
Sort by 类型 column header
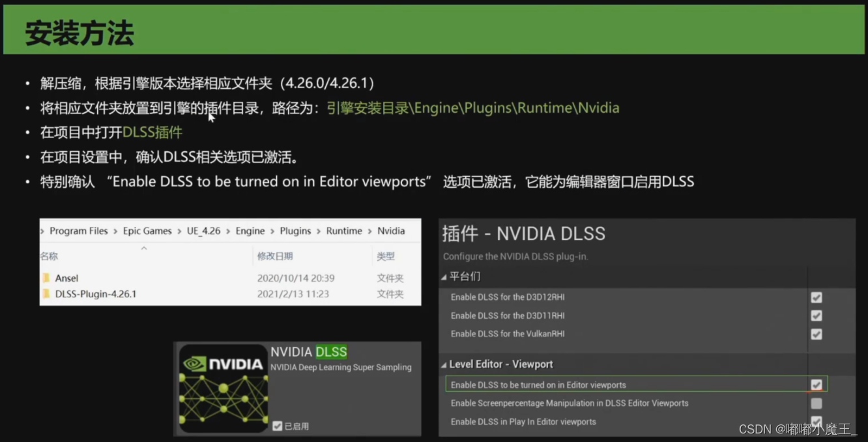(386, 256)
